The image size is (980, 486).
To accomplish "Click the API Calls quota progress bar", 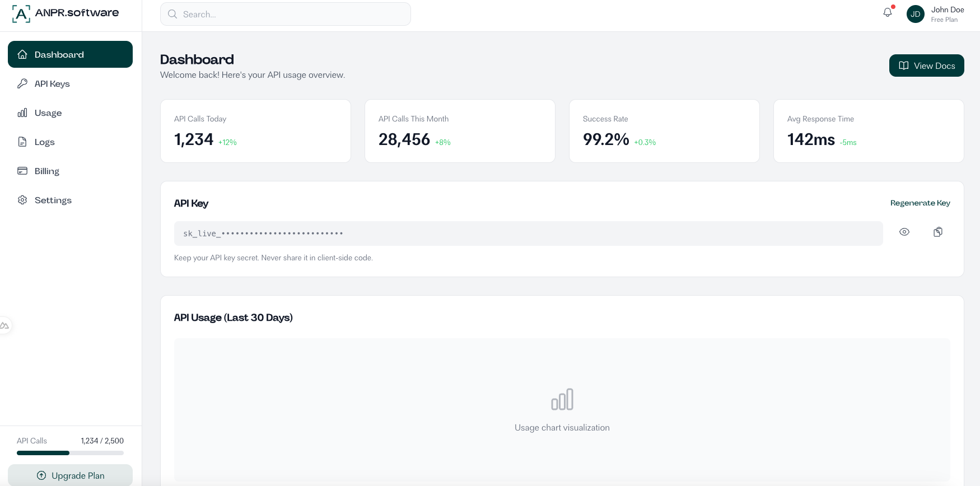I will pos(70,453).
